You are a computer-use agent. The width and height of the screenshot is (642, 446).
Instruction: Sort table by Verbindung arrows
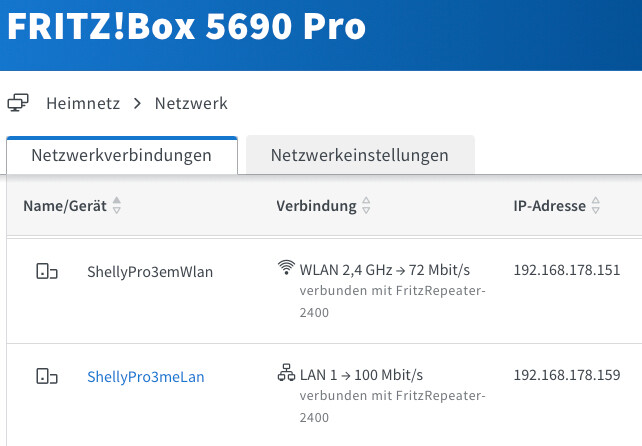[x=366, y=207]
